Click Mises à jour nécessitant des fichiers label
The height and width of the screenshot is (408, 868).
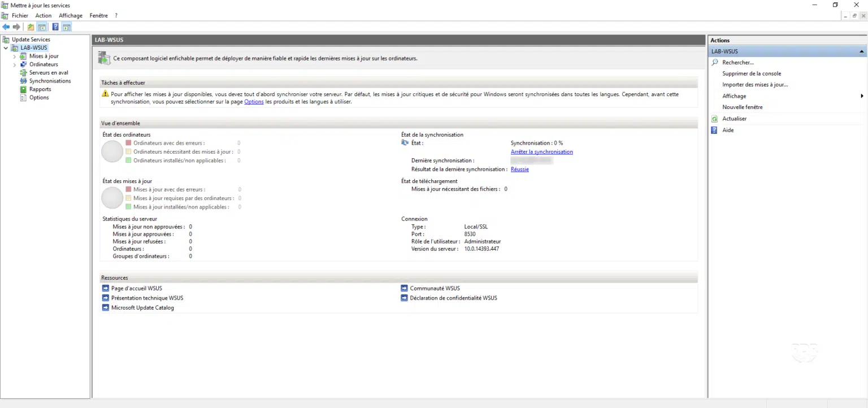(456, 189)
